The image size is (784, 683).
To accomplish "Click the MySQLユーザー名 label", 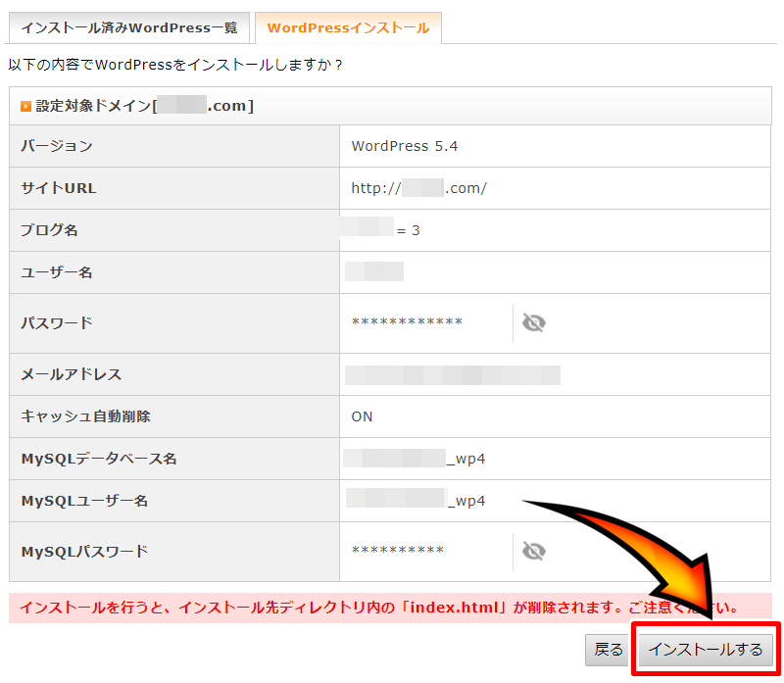I will tap(84, 501).
